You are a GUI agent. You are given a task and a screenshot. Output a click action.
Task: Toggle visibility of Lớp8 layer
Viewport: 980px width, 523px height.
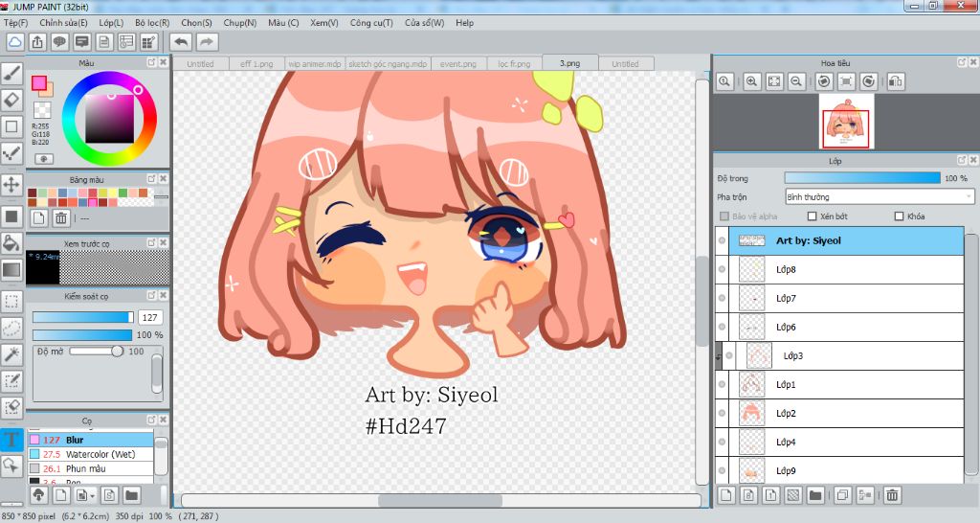pos(722,269)
